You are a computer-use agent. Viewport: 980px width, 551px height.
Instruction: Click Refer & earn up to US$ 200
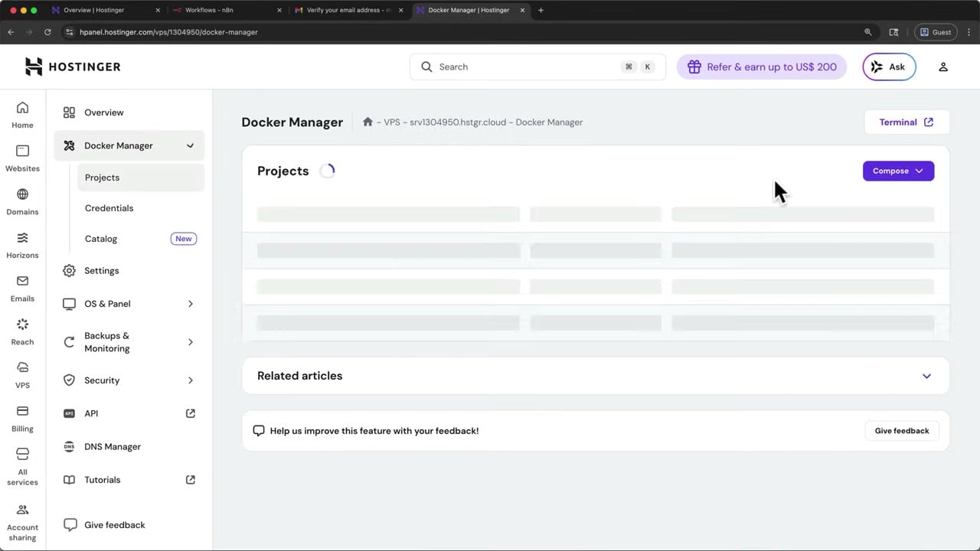point(762,67)
